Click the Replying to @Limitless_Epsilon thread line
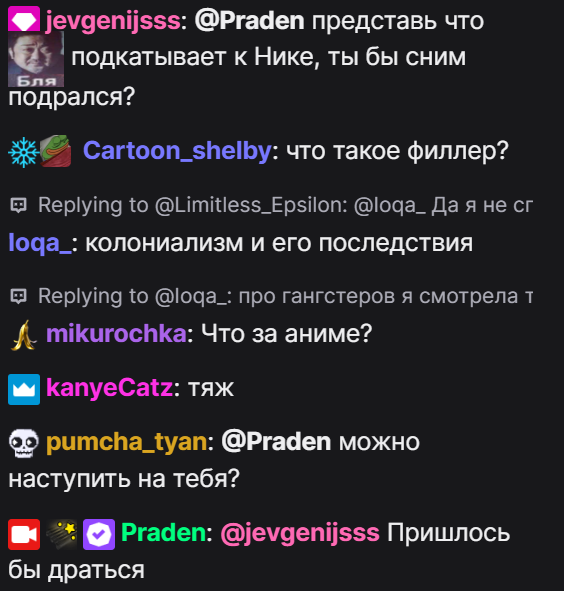Screen dimensions: 564x591 click(271, 205)
